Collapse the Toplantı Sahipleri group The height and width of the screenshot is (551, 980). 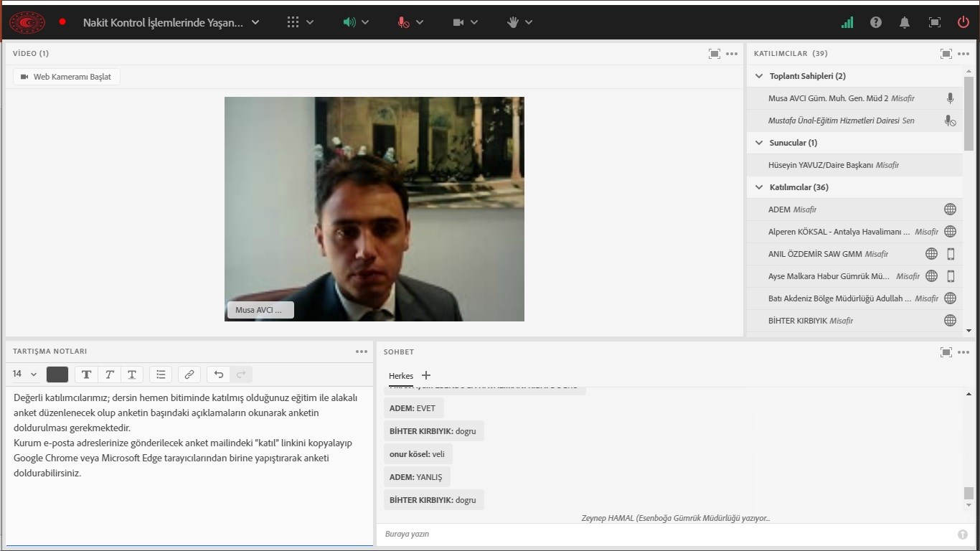click(x=759, y=76)
